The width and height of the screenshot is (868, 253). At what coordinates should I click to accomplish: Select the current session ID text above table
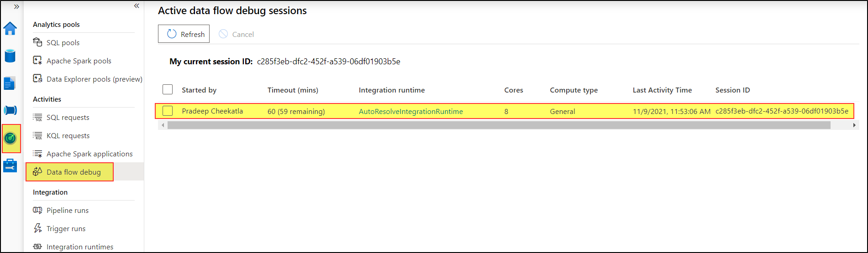pos(329,61)
